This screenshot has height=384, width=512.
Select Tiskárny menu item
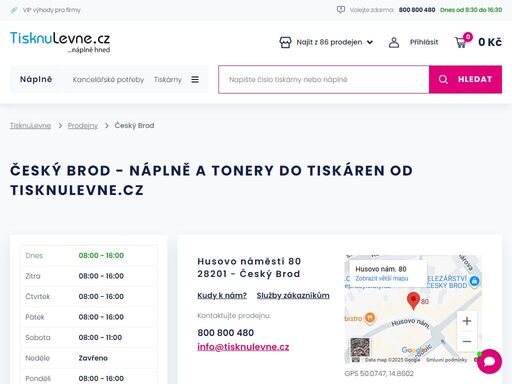tap(168, 79)
